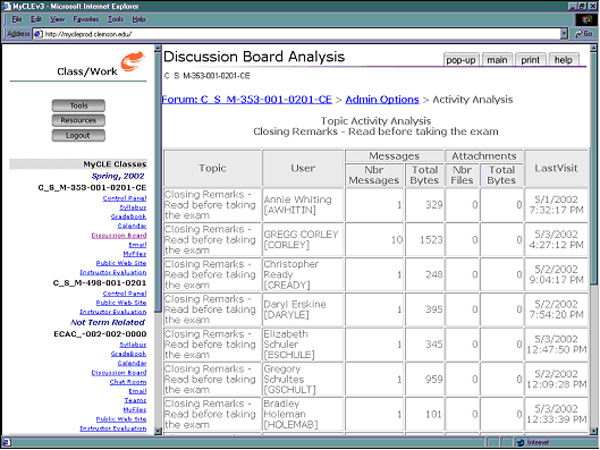Open the Edit menu
Image resolution: width=600 pixels, height=450 pixels.
coord(36,19)
